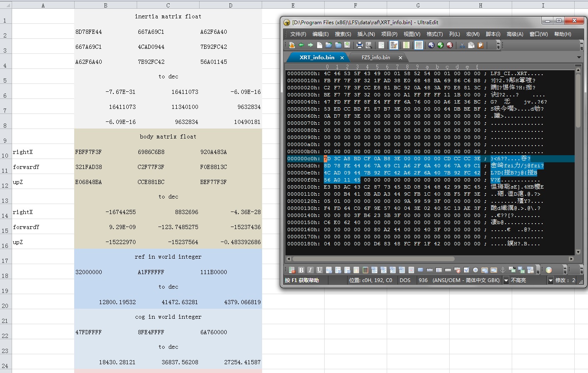Expand the color toolbar overflow chevron
The width and height of the screenshot is (588, 373).
click(x=565, y=270)
